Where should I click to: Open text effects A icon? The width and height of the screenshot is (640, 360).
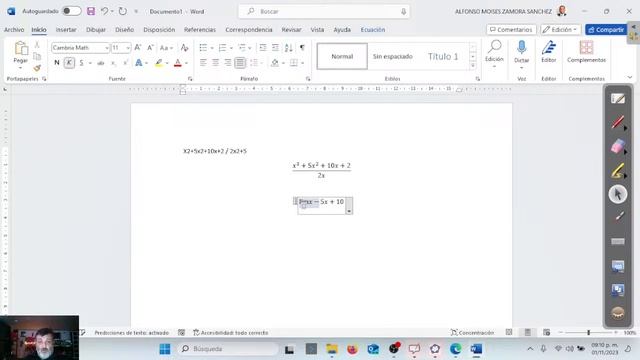tap(139, 63)
